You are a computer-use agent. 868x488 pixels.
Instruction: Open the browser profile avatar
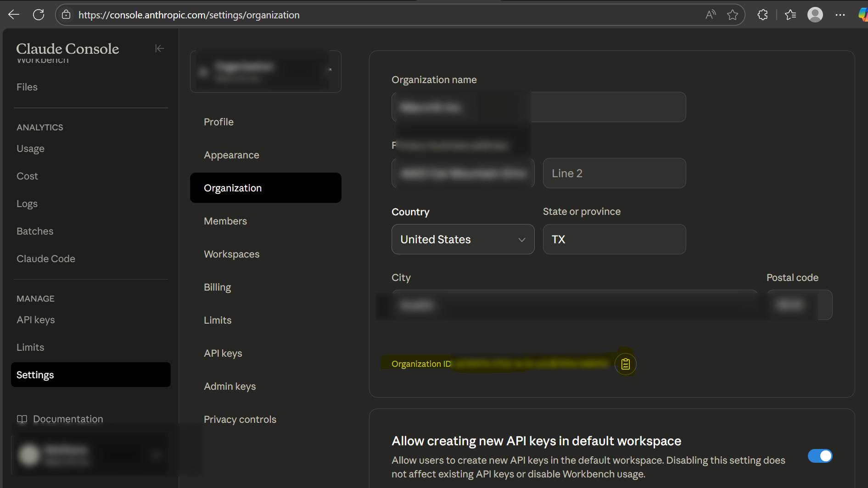click(x=815, y=15)
